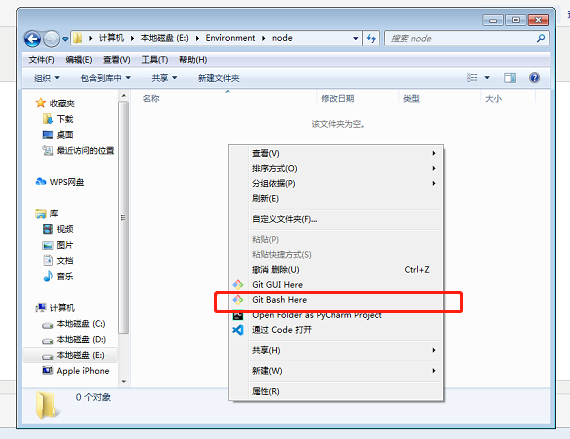The width and height of the screenshot is (570, 439).
Task: Sort by the 修改日期 column header
Action: click(x=337, y=98)
